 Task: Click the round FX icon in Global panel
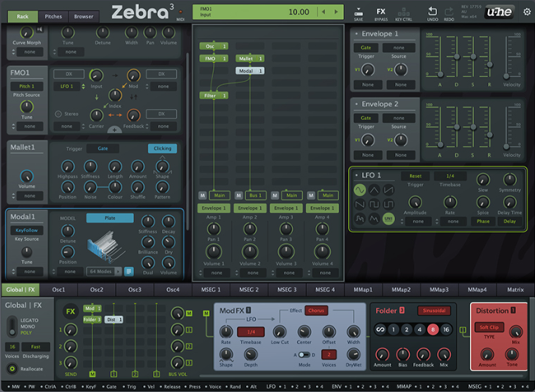[70, 311]
